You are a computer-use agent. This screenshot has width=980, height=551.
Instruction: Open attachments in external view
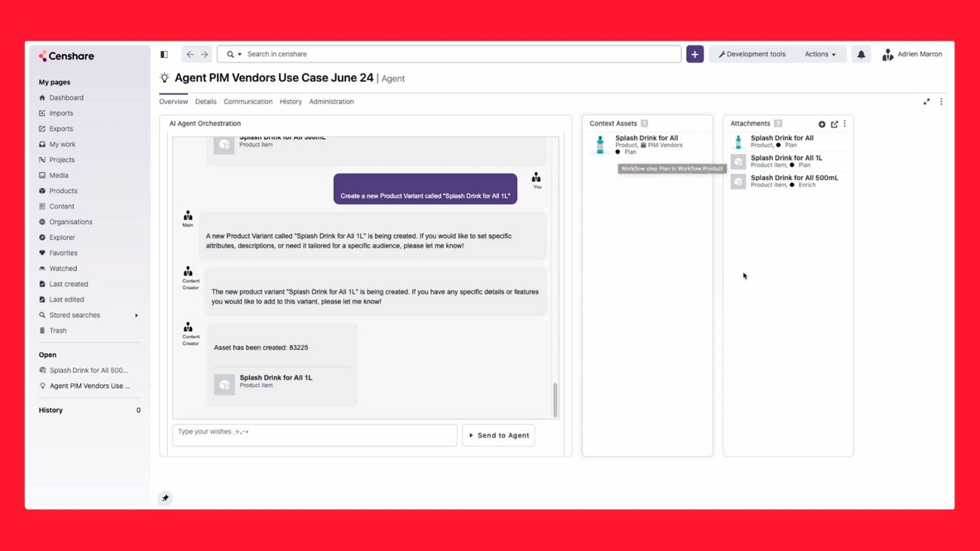pyautogui.click(x=834, y=124)
